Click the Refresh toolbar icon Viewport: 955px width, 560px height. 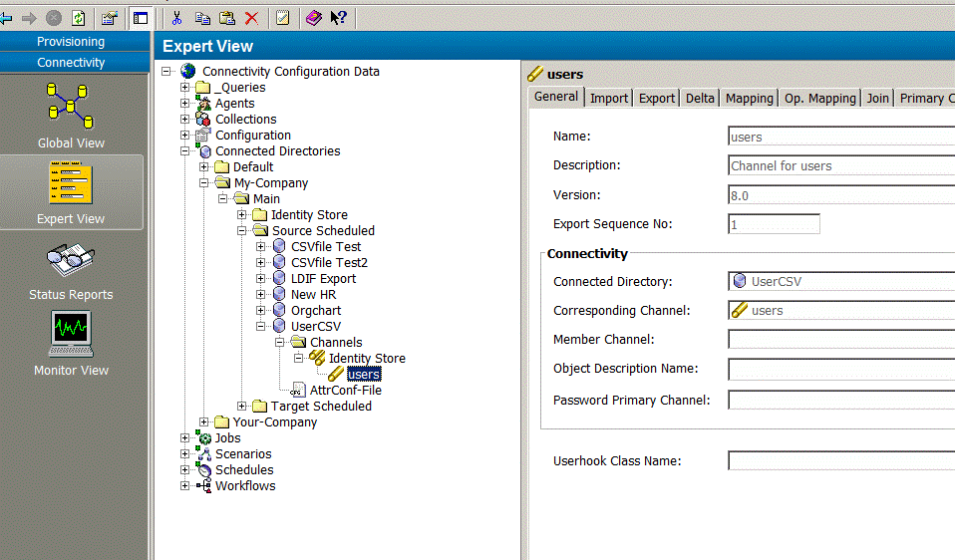pos(79,18)
